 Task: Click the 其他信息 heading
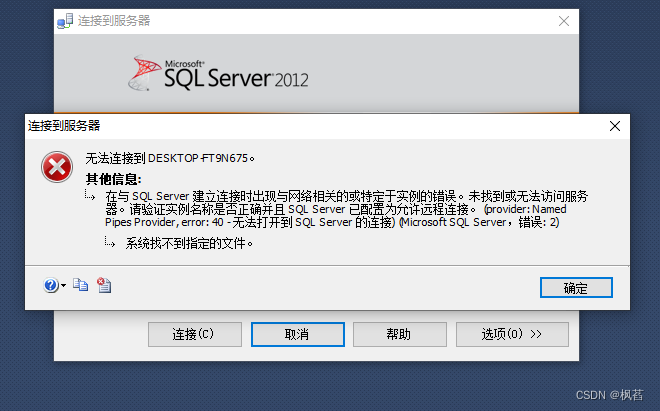pos(114,179)
